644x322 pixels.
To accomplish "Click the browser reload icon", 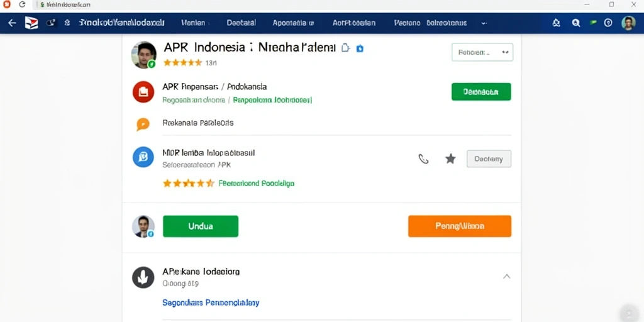I will (x=22, y=4).
